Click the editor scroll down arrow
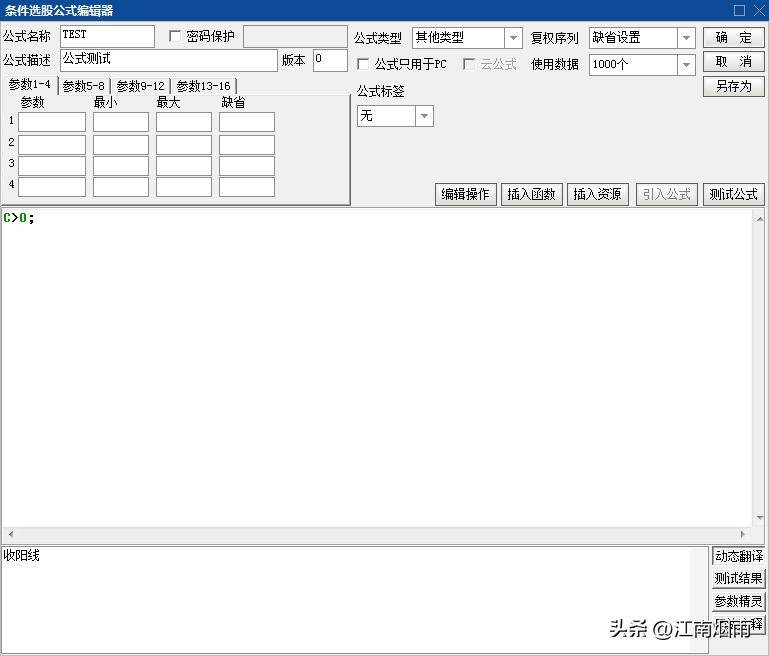 pos(760,518)
